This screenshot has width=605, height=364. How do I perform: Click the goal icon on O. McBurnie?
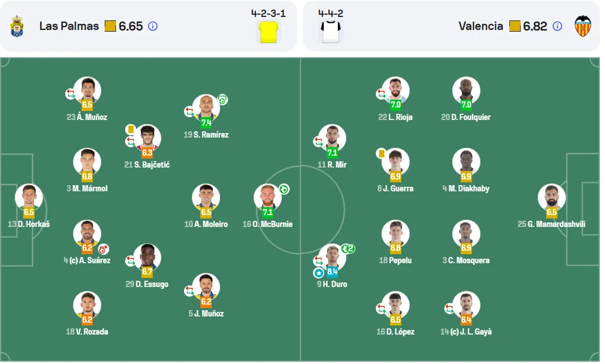click(285, 189)
